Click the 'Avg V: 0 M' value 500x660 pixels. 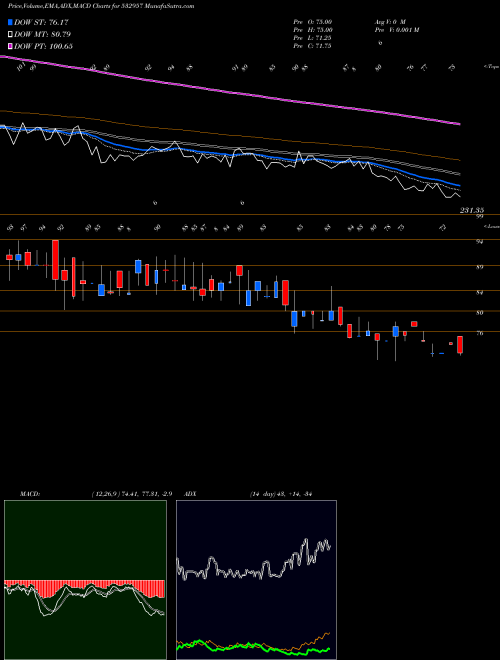click(x=389, y=22)
